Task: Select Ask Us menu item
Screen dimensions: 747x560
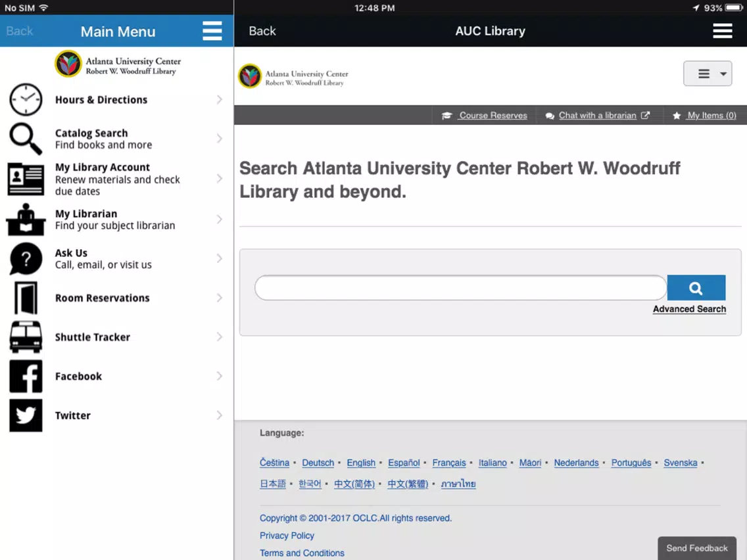Action: point(117,258)
